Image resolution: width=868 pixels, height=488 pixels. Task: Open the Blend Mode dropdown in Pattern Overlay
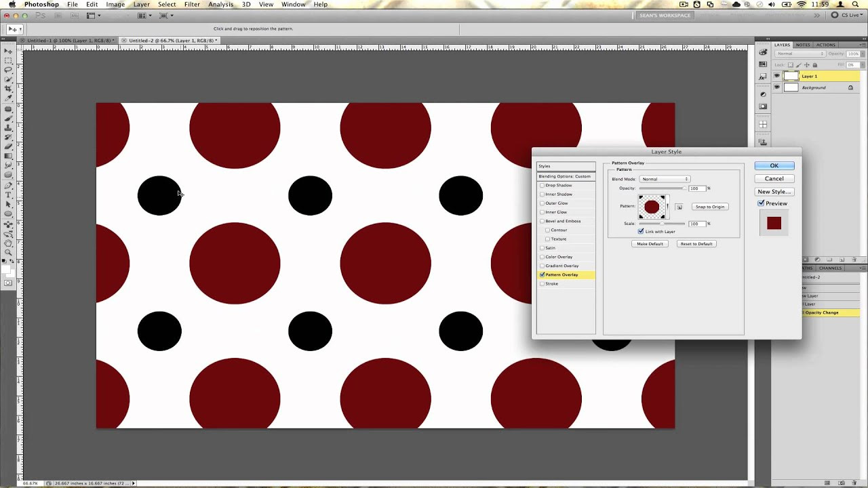(665, 179)
